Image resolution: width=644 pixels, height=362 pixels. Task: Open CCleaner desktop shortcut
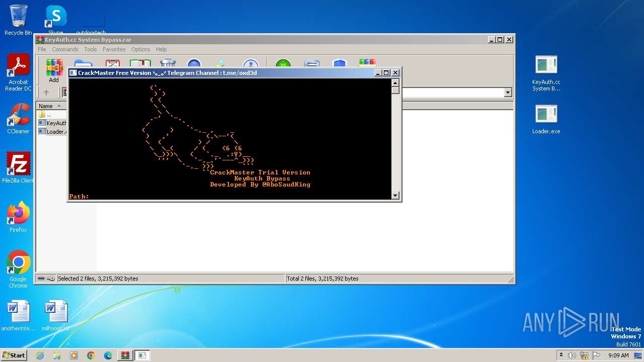tap(18, 119)
